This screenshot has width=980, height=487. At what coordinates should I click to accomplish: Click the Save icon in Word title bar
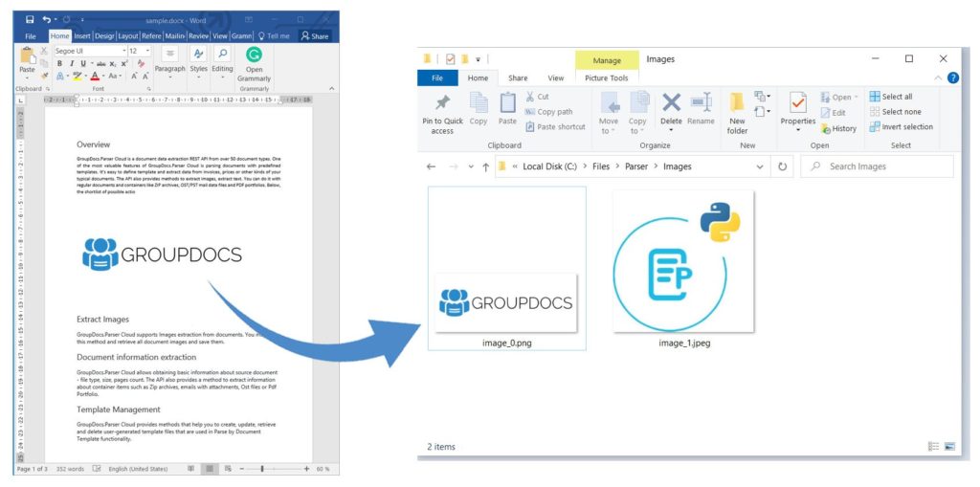click(x=30, y=19)
